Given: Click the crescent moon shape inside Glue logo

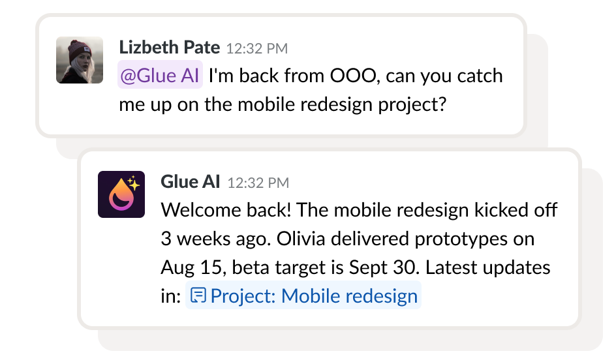Looking at the screenshot, I should point(120,201).
